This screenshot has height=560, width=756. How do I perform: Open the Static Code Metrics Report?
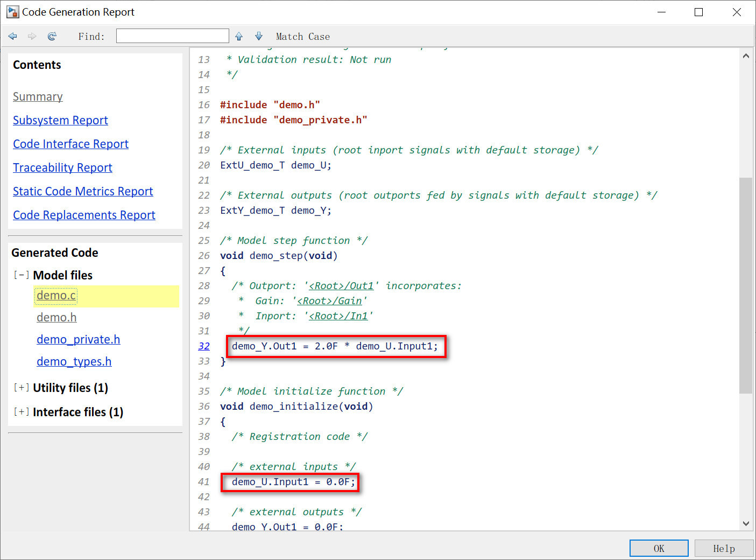click(83, 192)
